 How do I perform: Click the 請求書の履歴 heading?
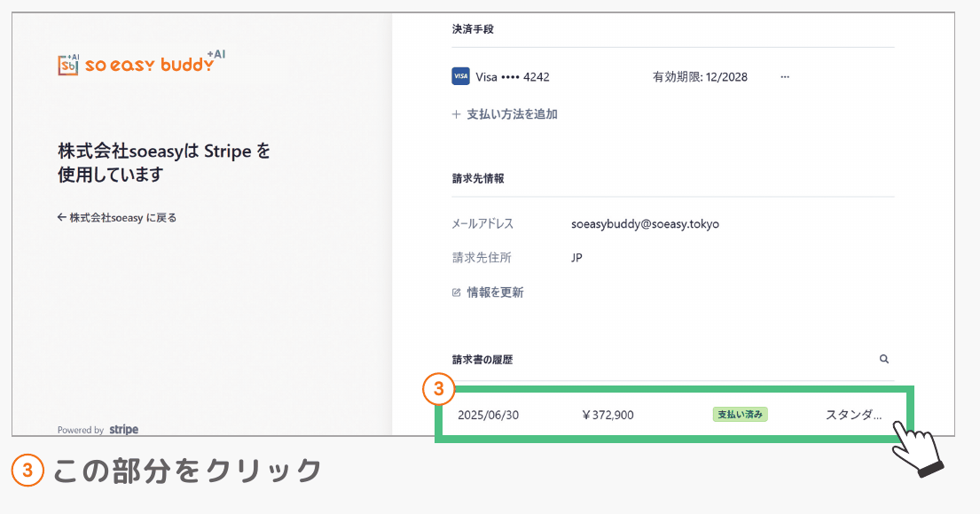(482, 360)
